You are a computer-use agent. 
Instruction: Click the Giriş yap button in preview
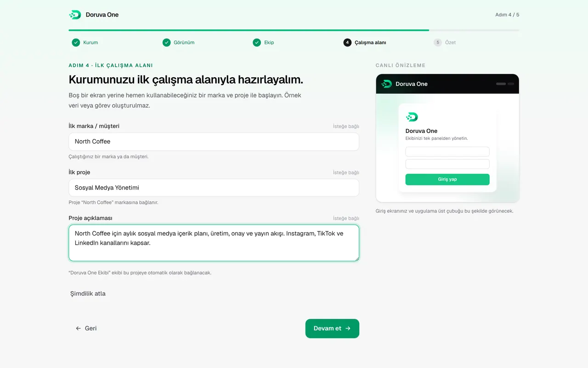pyautogui.click(x=447, y=179)
